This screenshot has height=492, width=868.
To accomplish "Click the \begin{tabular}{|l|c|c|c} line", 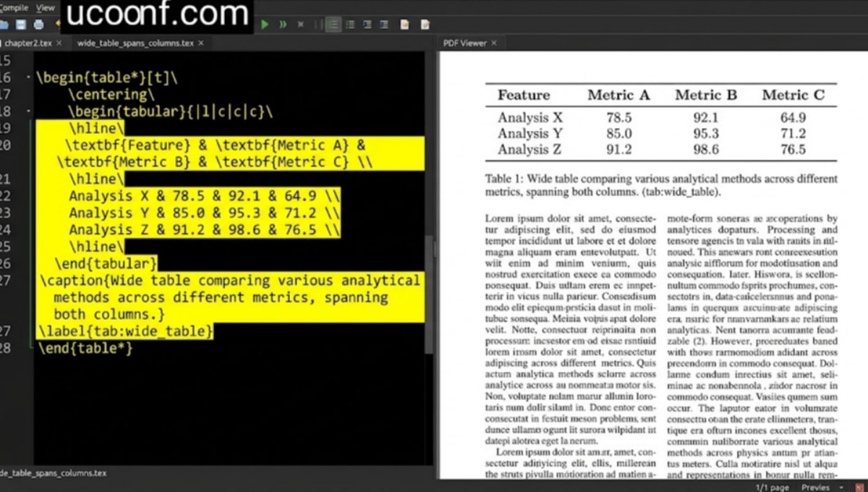I will (x=171, y=112).
